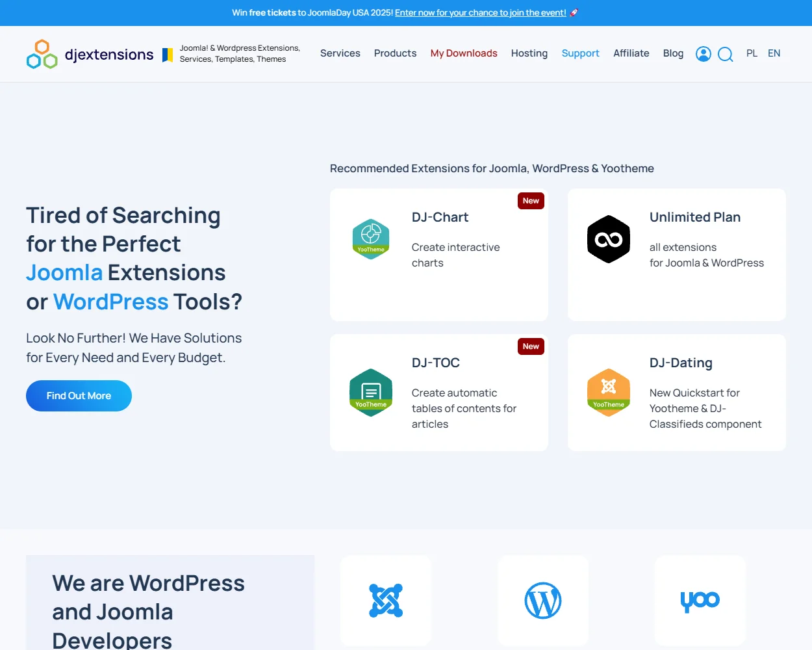
Task: Click 'Tired of Searching' headline
Action: click(134, 258)
